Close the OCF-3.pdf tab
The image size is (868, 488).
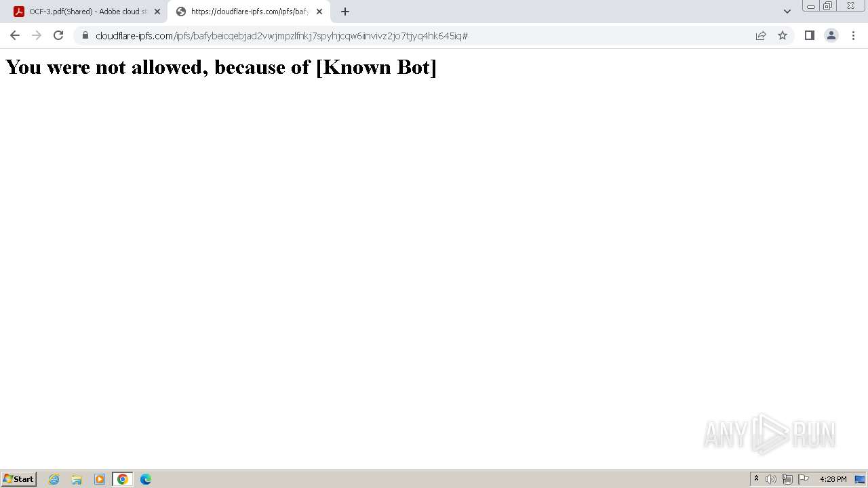pyautogui.click(x=157, y=12)
